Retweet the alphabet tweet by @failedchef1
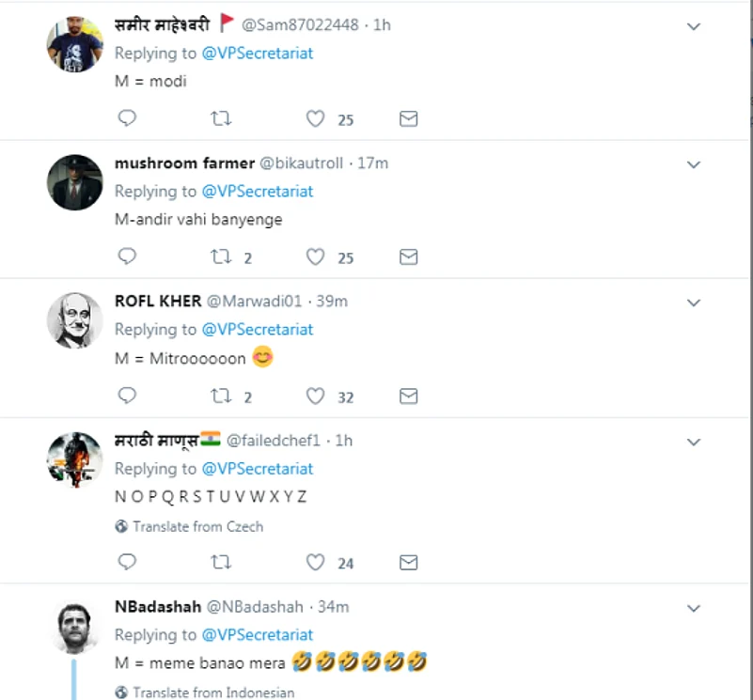The width and height of the screenshot is (753, 700). [221, 562]
